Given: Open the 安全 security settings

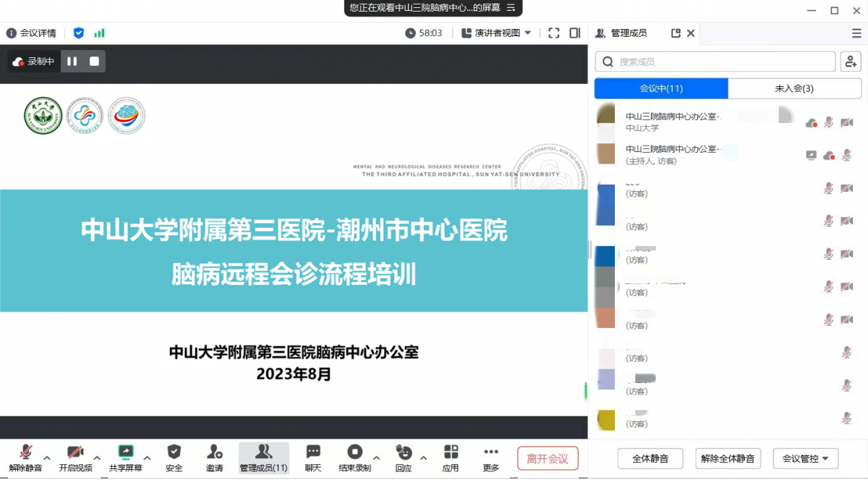Looking at the screenshot, I should pos(174,459).
